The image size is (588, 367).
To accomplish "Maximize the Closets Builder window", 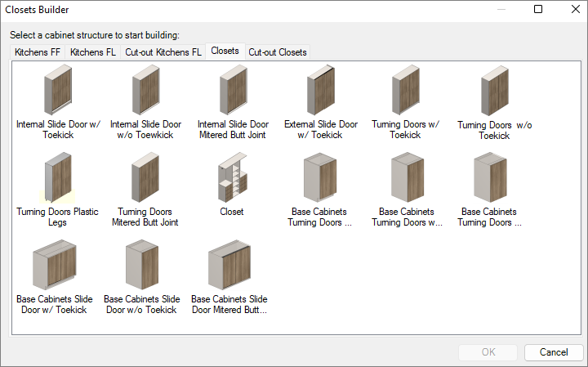I will (538, 9).
